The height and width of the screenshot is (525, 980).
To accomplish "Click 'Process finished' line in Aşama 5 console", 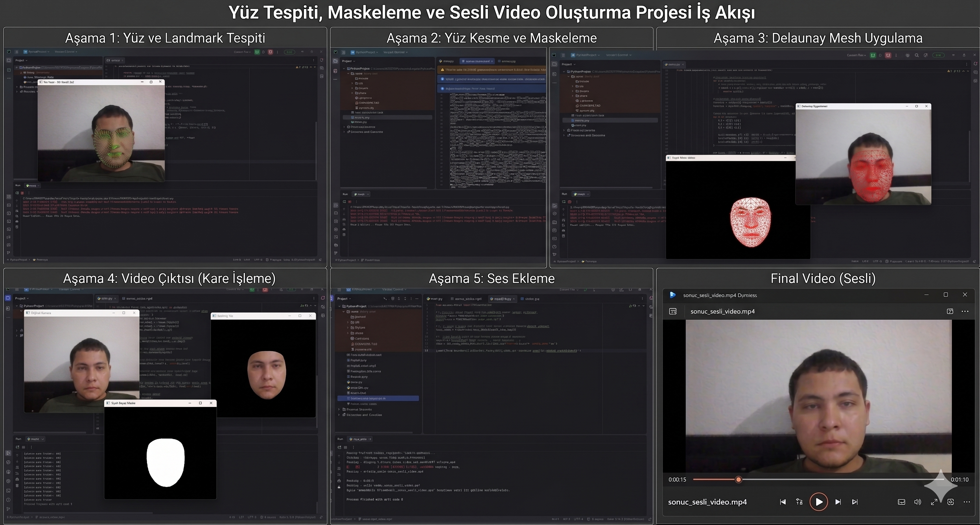I will click(x=374, y=500).
